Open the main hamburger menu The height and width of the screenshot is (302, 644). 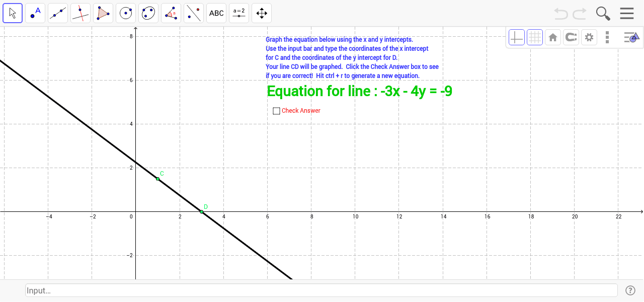click(626, 13)
